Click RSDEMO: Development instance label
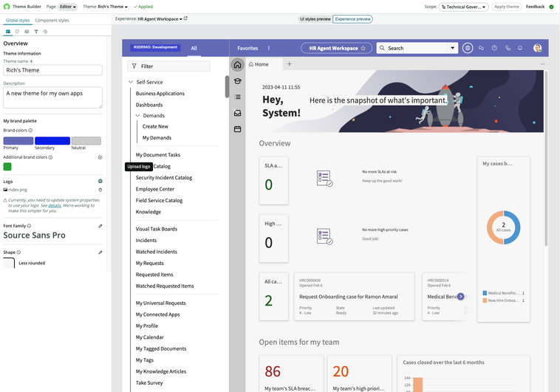Viewport: 560px width, 392px height. coord(155,47)
